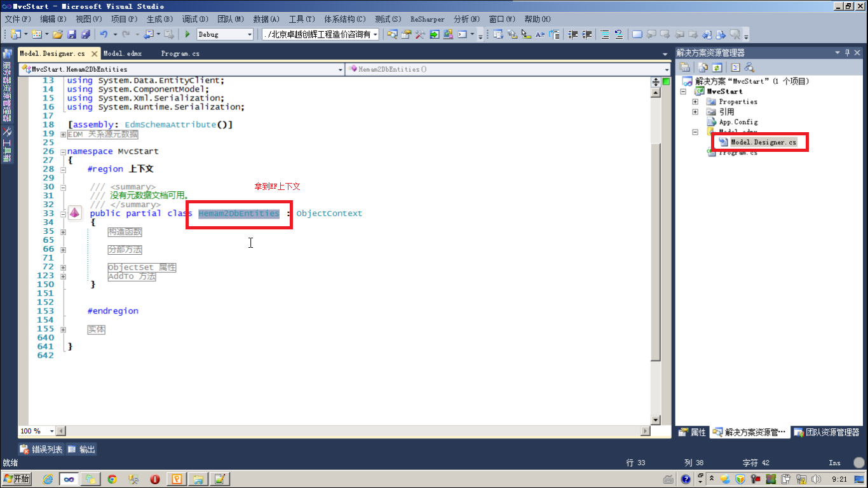Expand the AddTo 方法 region
Image resolution: width=868 pixels, height=488 pixels.
pyautogui.click(x=63, y=276)
